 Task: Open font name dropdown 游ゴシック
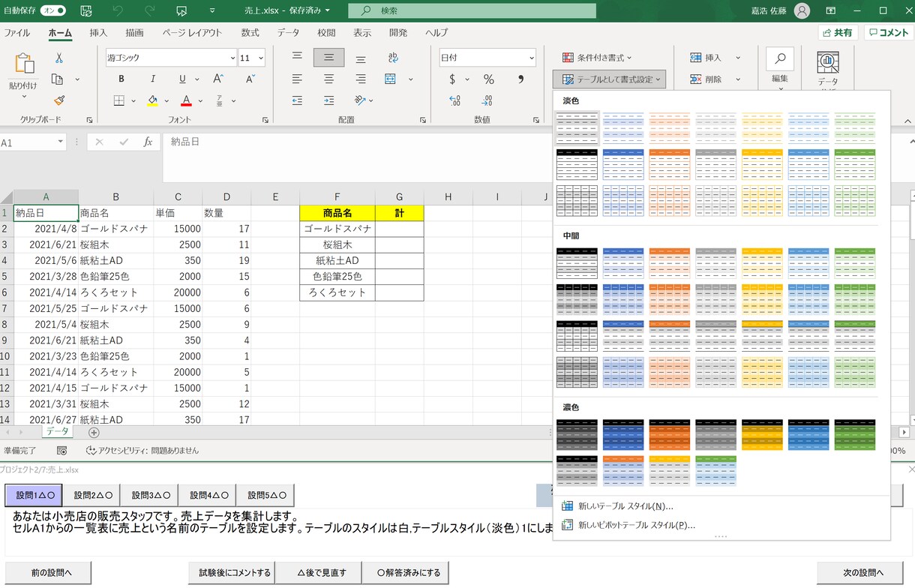(x=232, y=58)
